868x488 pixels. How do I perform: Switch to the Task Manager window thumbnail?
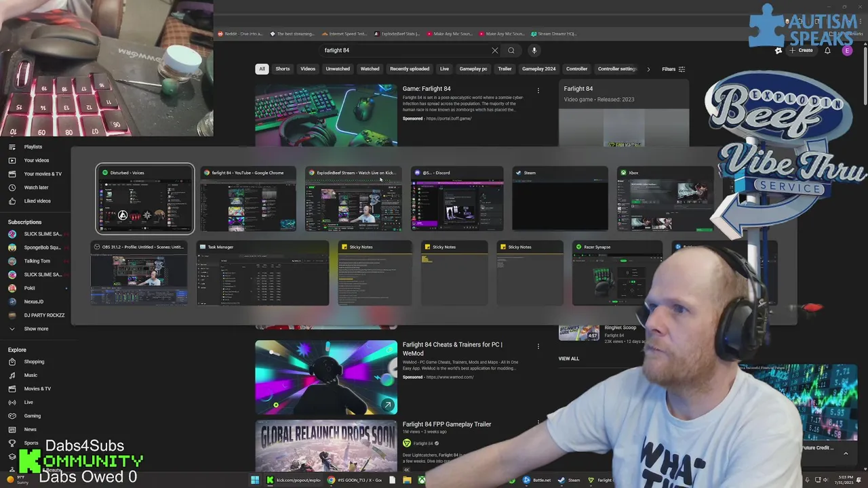(x=262, y=274)
